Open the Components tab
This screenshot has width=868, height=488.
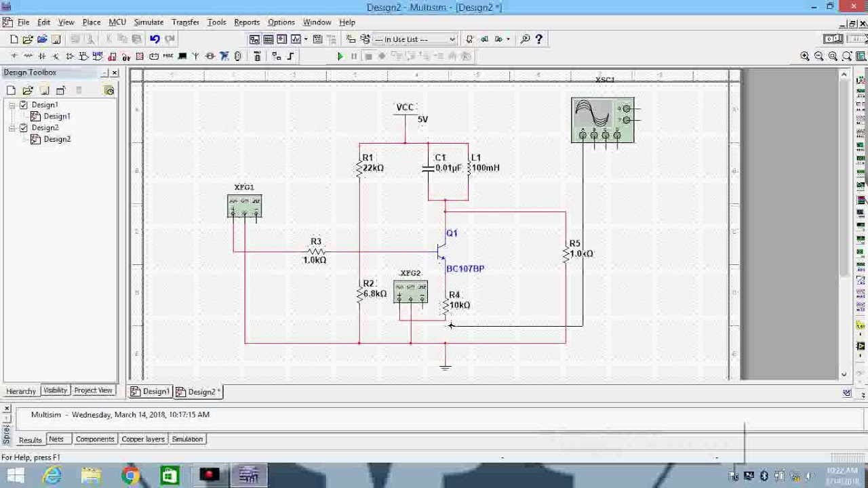tap(95, 439)
